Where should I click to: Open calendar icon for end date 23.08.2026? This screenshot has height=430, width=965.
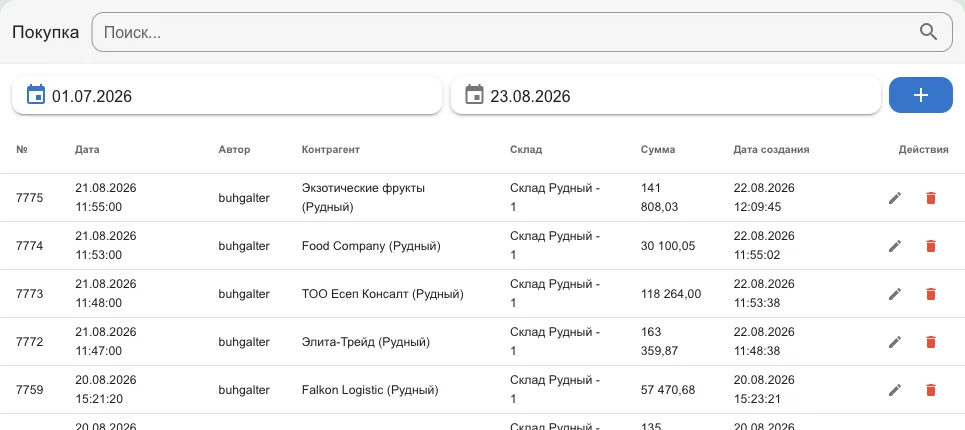[474, 95]
